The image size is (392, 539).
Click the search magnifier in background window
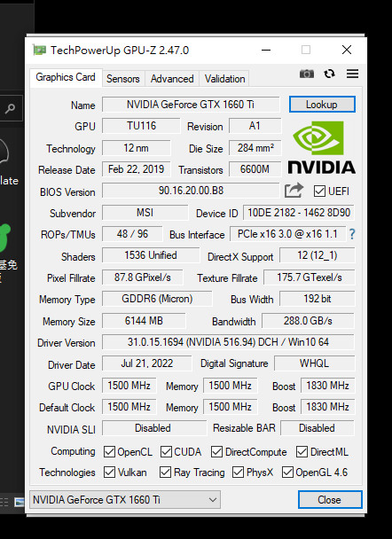coord(10,109)
